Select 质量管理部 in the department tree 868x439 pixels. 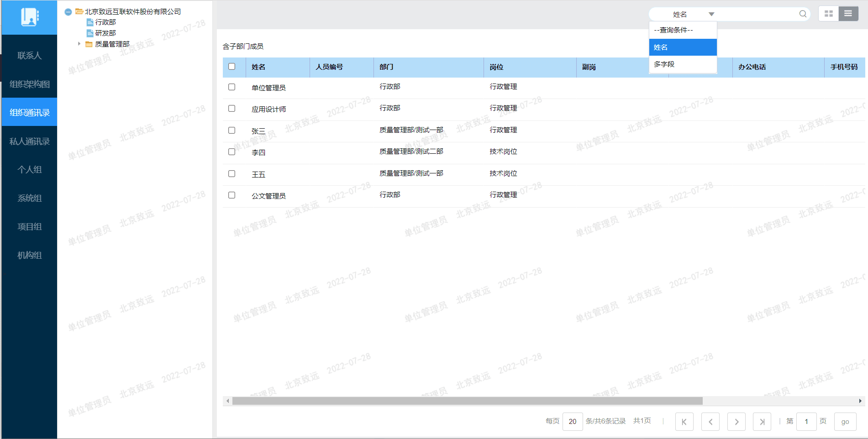point(112,44)
